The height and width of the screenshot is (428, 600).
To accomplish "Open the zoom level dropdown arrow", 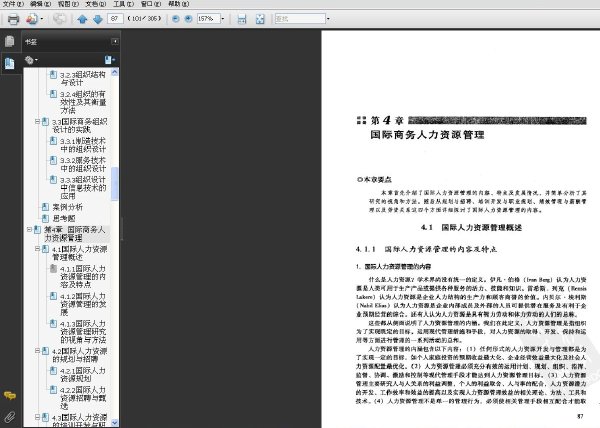I will click(223, 18).
